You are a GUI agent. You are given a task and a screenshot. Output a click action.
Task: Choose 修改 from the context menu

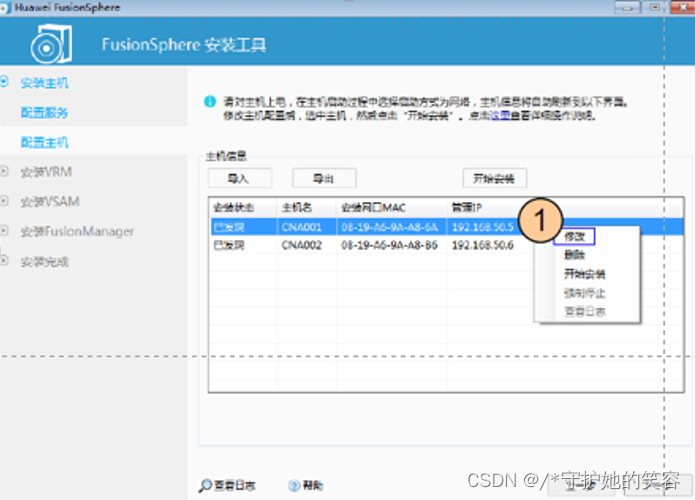(x=574, y=237)
